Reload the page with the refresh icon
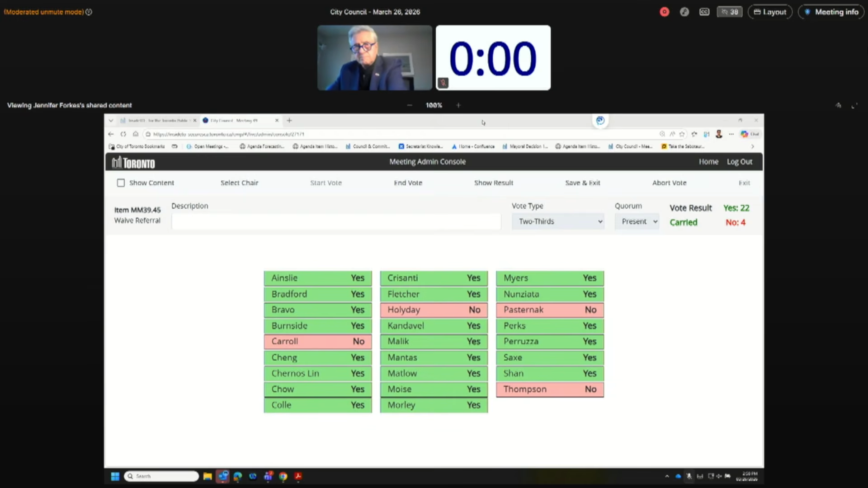Viewport: 868px width, 488px height. point(123,134)
